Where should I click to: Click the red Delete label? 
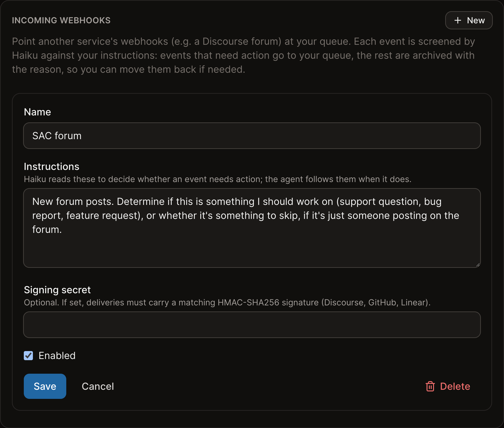click(x=455, y=386)
